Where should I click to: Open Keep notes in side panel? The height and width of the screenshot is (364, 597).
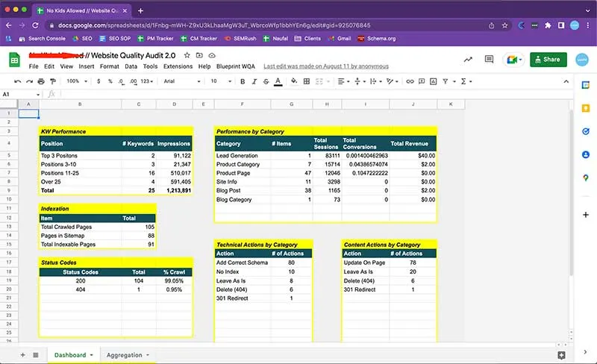click(586, 108)
